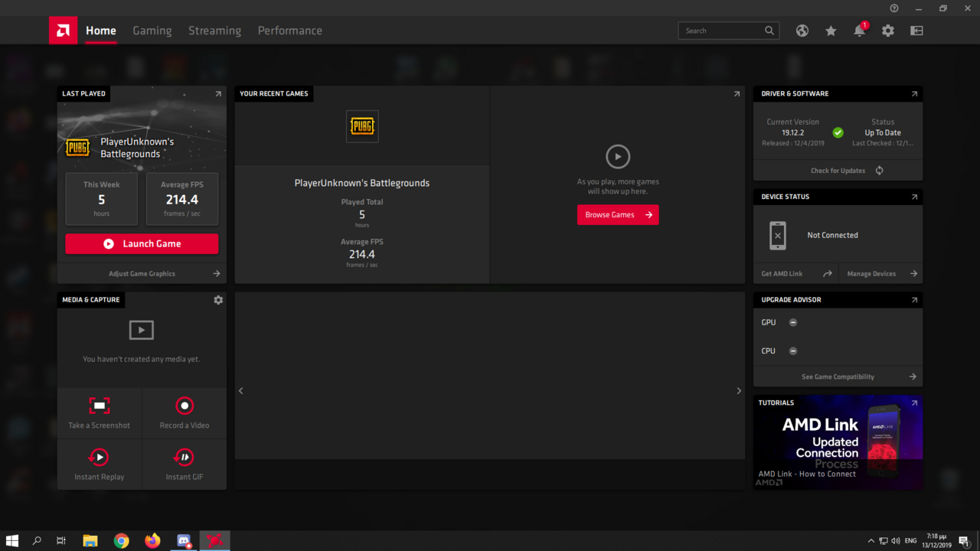The width and height of the screenshot is (980, 551).
Task: Click Take a Screenshot icon
Action: pos(100,406)
